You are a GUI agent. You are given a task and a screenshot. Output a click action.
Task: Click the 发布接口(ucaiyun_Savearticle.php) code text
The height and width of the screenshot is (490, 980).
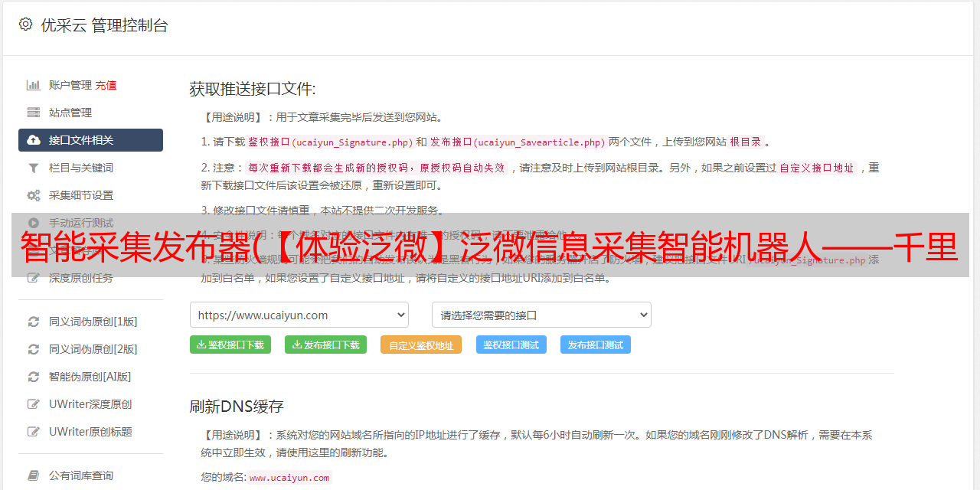[x=518, y=142]
